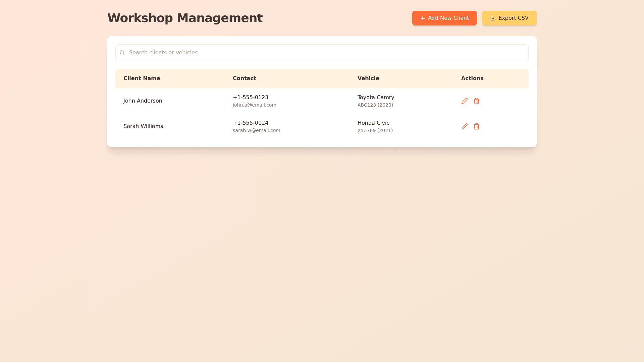Edit Sarah Williams' client record
644x362 pixels.
pyautogui.click(x=464, y=126)
